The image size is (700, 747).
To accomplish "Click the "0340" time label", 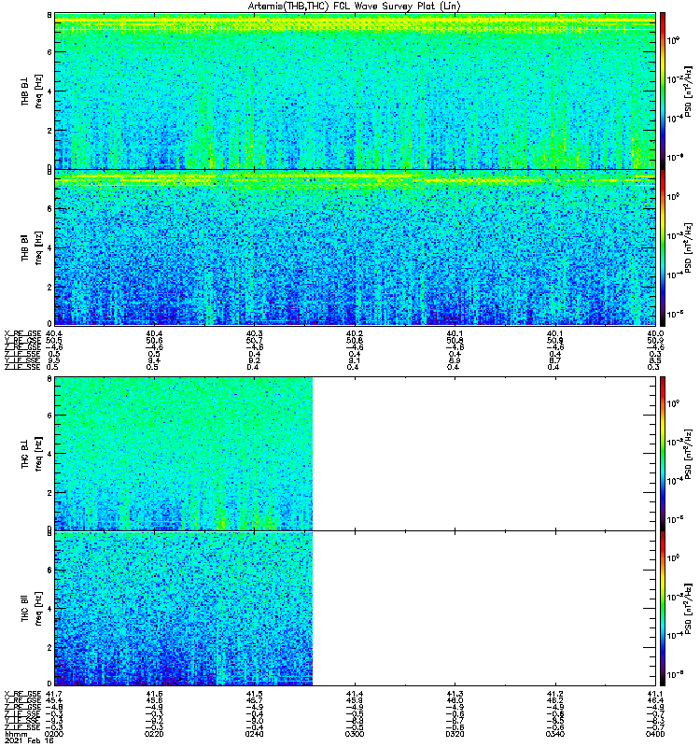I will pos(555,734).
